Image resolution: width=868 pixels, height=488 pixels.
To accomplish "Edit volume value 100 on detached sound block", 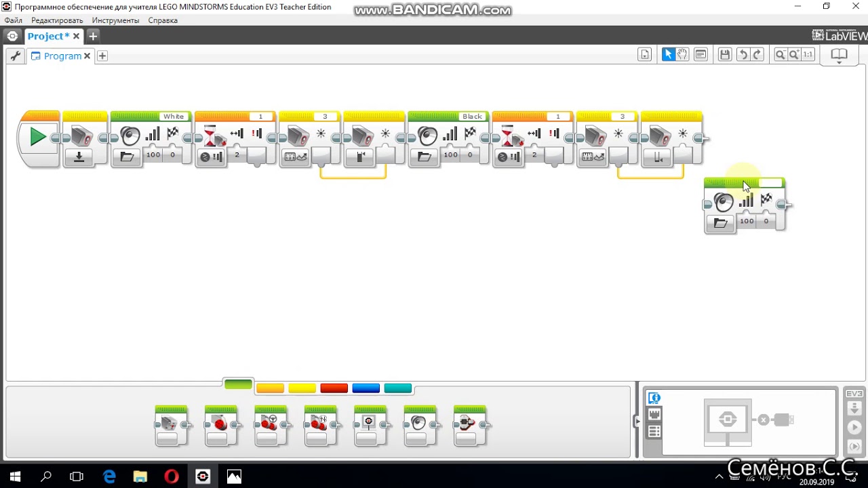I will pos(747,221).
